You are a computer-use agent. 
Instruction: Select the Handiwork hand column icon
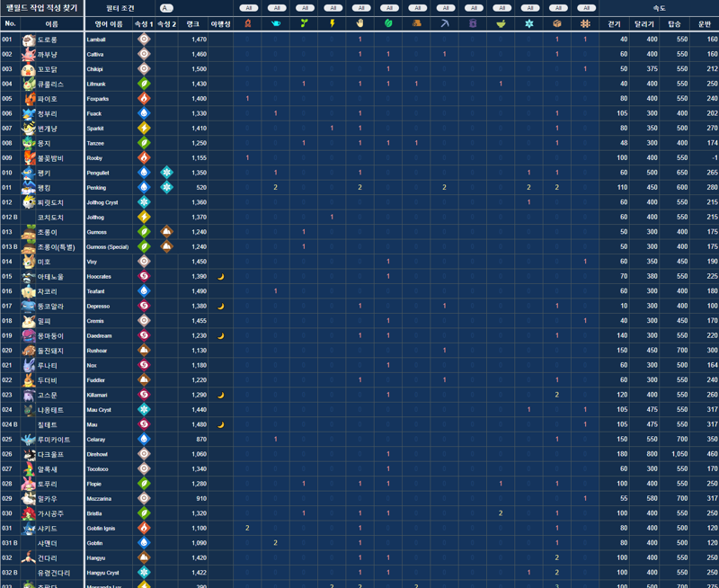pos(359,23)
